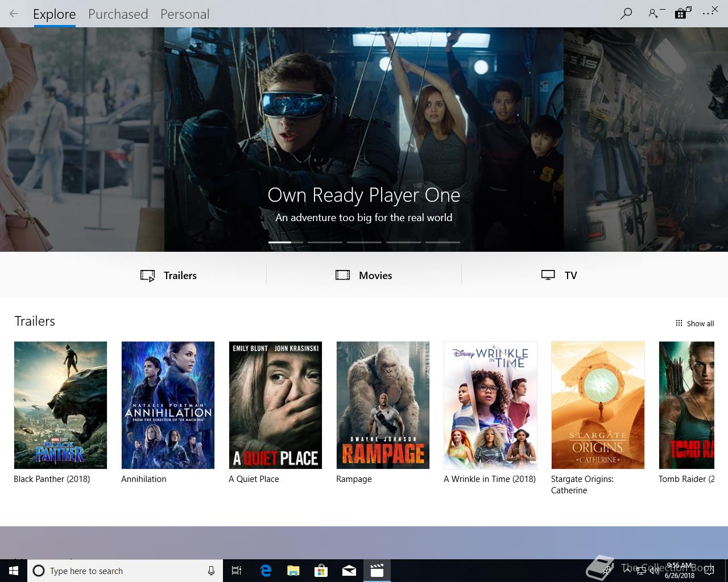The height and width of the screenshot is (582, 728).
Task: Open the Stargate Origins: Catherine poster
Action: (598, 405)
